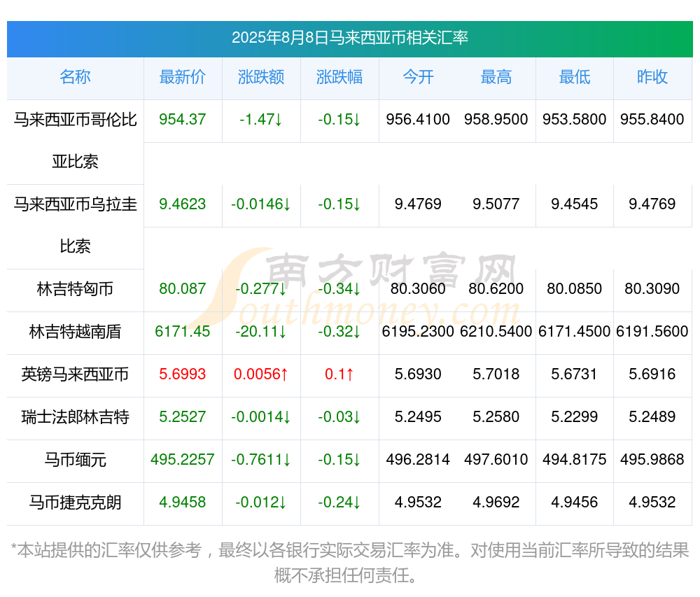
Task: Click the change value -20.11↓
Action: (x=261, y=332)
